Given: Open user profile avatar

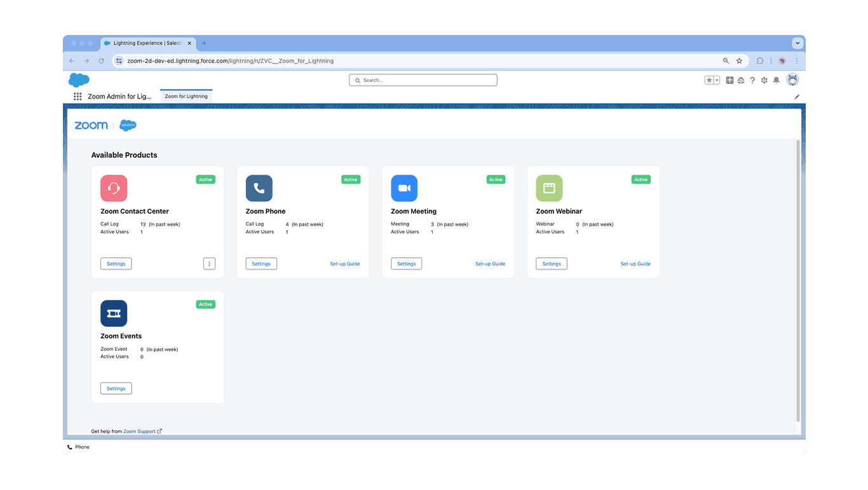Looking at the screenshot, I should coord(792,79).
